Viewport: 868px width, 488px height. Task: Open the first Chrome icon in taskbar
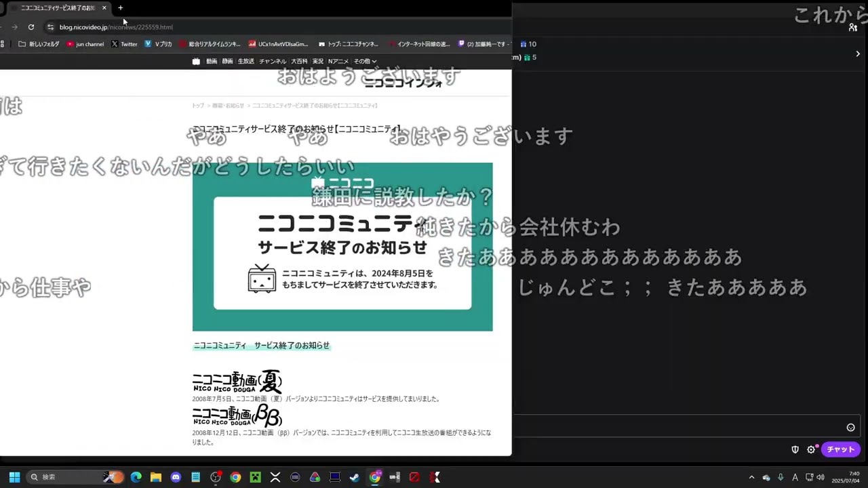tap(235, 477)
